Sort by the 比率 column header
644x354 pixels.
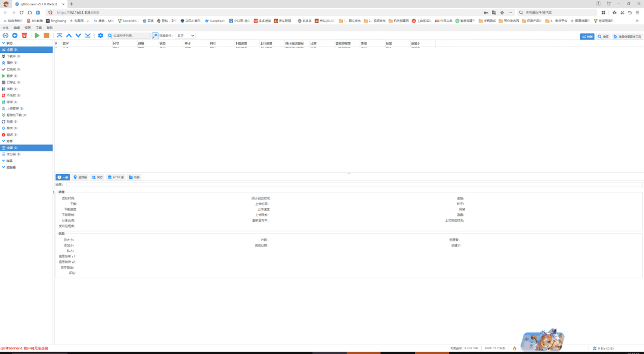[x=321, y=43]
